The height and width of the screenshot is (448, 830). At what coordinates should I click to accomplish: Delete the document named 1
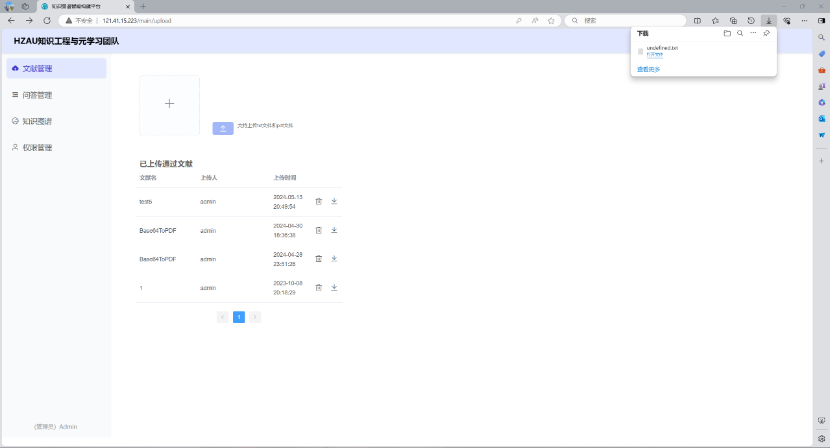[x=318, y=287]
